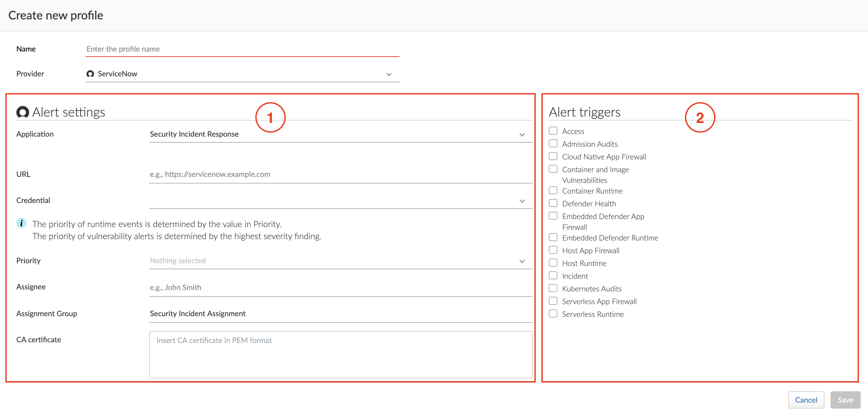Tick Serverless App Firewall checkbox
This screenshot has width=868, height=416.
pyautogui.click(x=553, y=301)
